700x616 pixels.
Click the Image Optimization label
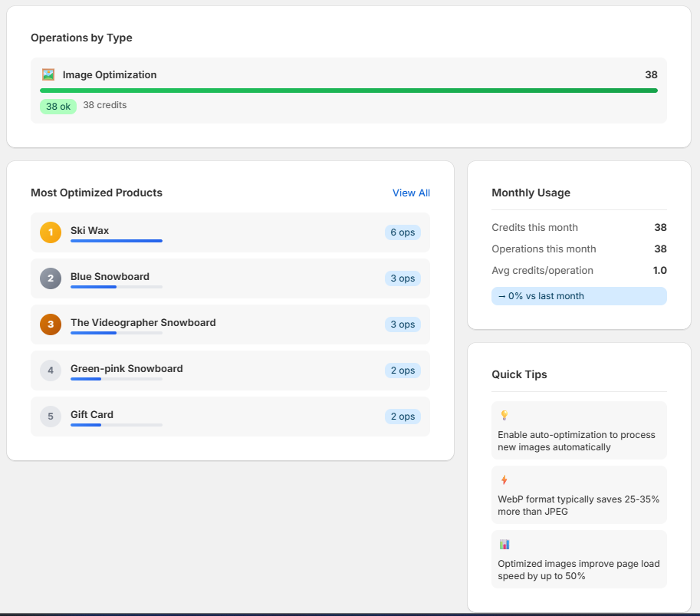tap(110, 74)
